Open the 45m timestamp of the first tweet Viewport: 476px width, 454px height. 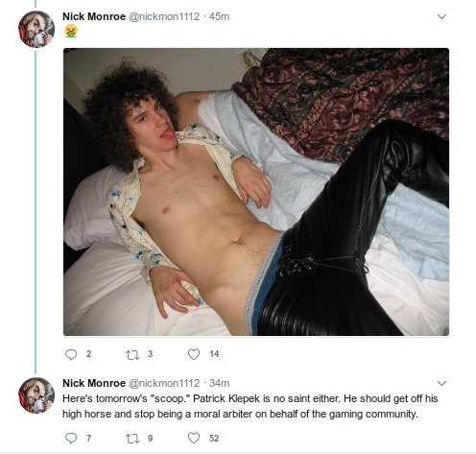click(x=220, y=16)
